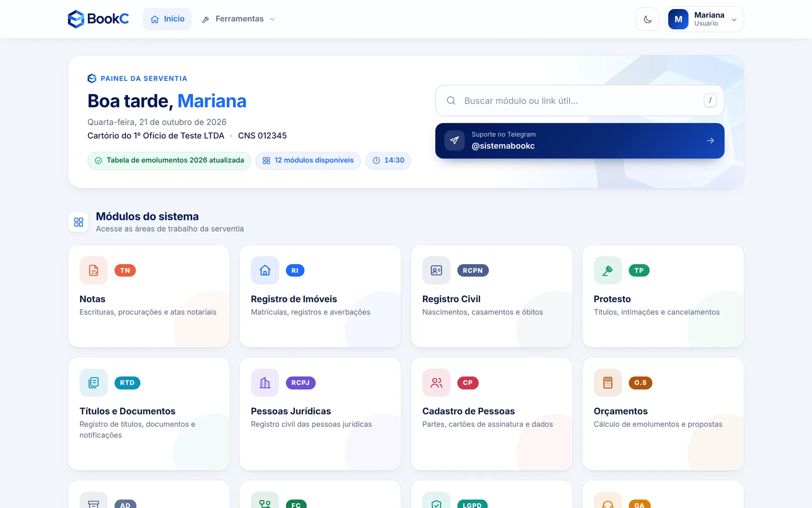
Task: Click the CP tag badge
Action: [468, 383]
